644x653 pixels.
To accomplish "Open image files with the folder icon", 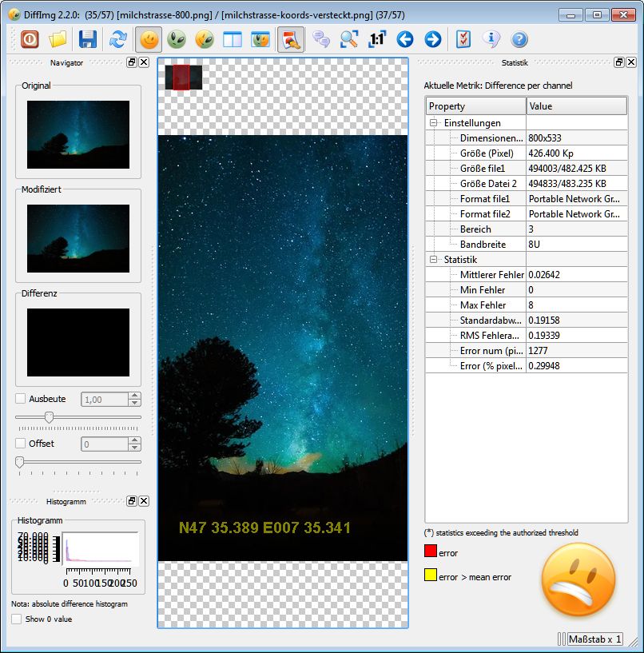I will pyautogui.click(x=58, y=39).
